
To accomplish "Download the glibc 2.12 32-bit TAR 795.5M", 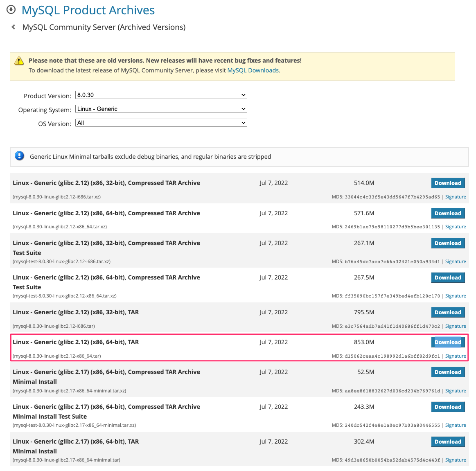I will pos(448,312).
